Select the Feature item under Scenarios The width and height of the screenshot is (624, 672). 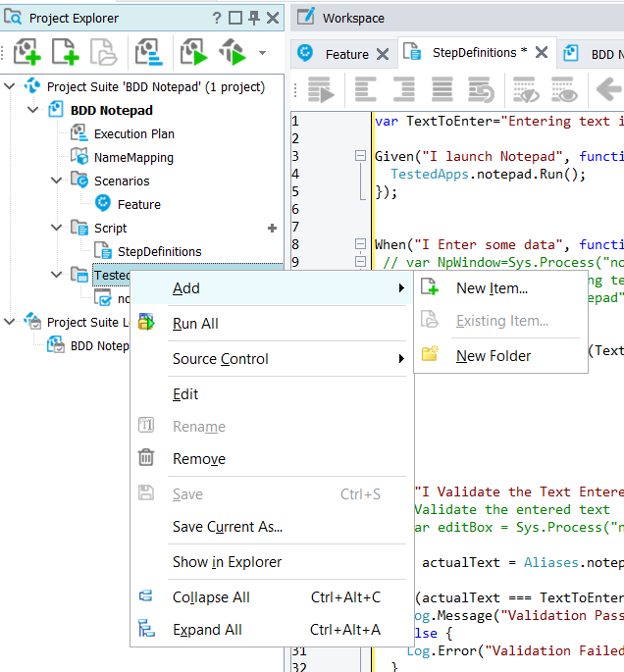[x=139, y=204]
